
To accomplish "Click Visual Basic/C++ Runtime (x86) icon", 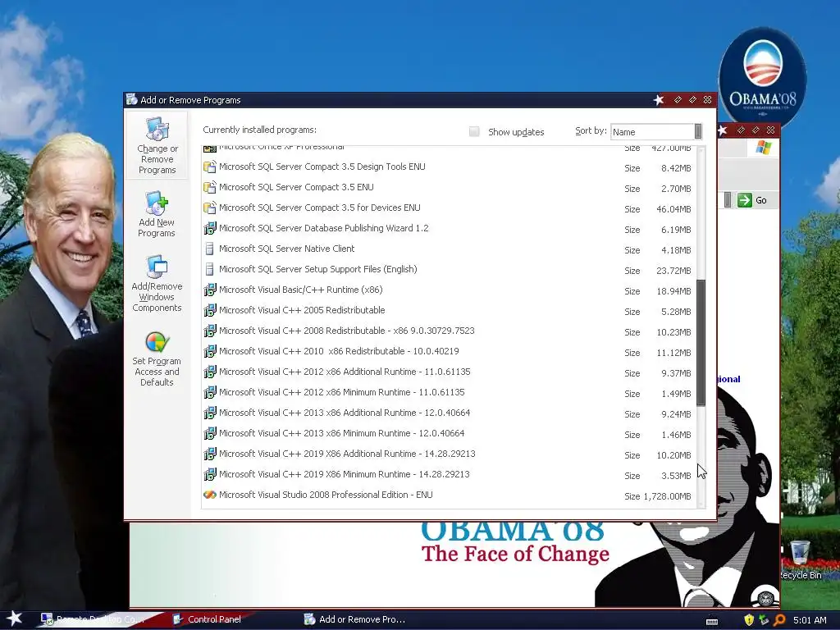I will point(210,290).
